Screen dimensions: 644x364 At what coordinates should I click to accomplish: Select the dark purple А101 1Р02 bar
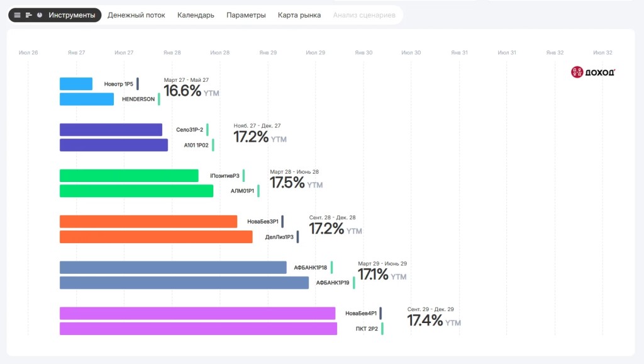coord(114,145)
